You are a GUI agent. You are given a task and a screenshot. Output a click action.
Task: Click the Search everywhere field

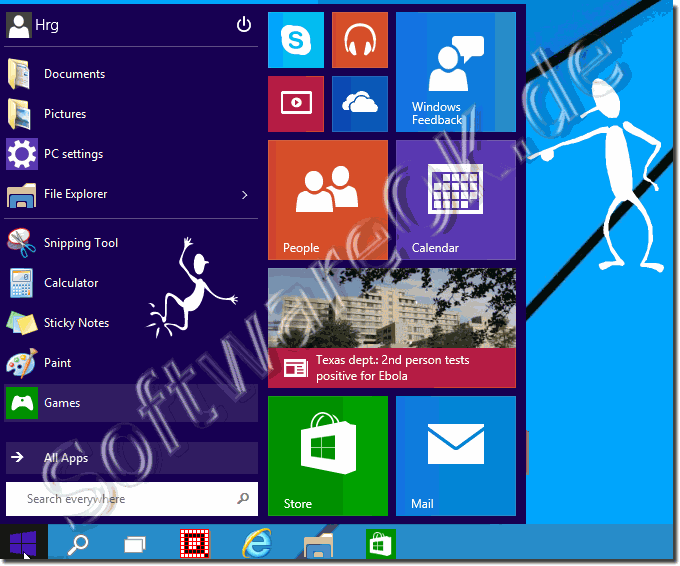(x=132, y=499)
